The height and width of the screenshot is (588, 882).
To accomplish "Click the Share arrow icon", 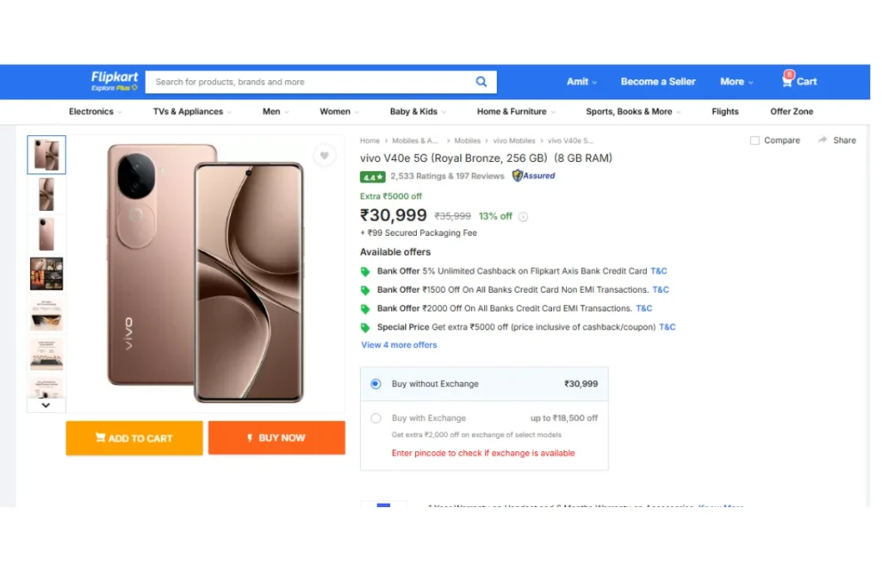I will pyautogui.click(x=823, y=139).
